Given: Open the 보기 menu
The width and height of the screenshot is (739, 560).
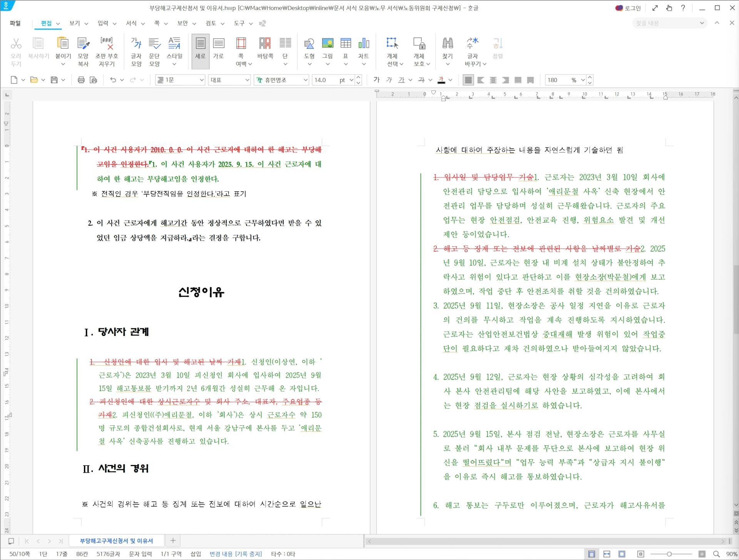Looking at the screenshot, I should [75, 23].
